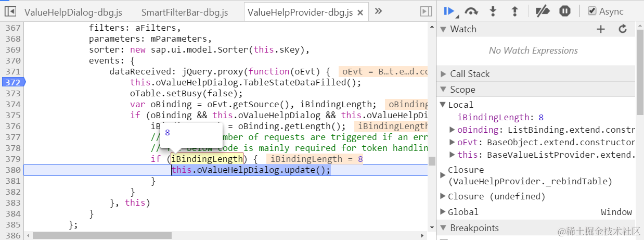Remove the breakpoint at line 372
Viewport: 644px width, 240px height.
pyautogui.click(x=12, y=82)
